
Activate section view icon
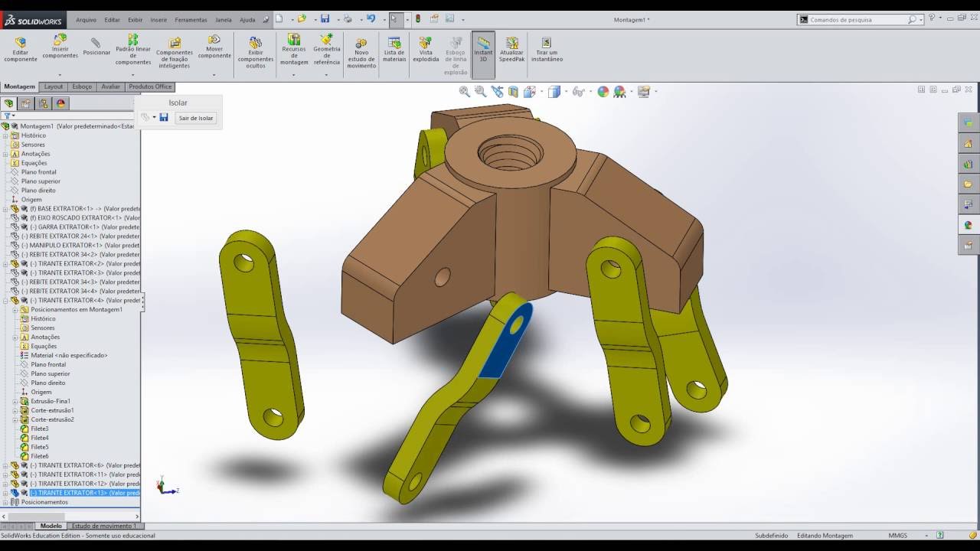(x=513, y=92)
